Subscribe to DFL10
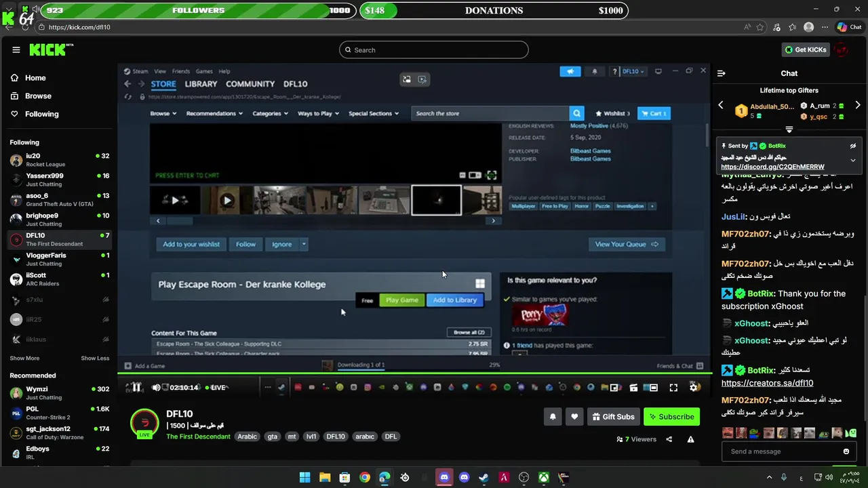The image size is (868, 488). [671, 417]
